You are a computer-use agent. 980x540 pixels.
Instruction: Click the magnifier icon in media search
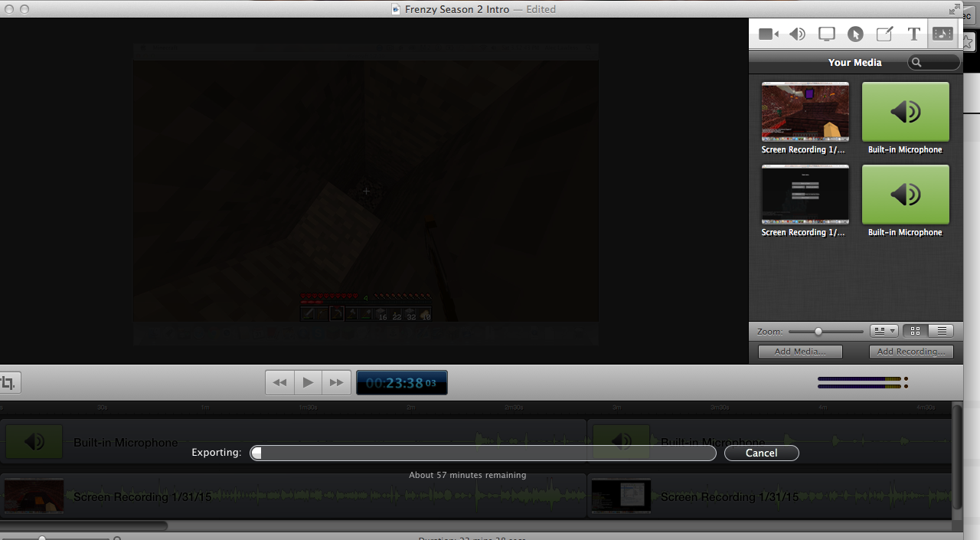click(916, 63)
